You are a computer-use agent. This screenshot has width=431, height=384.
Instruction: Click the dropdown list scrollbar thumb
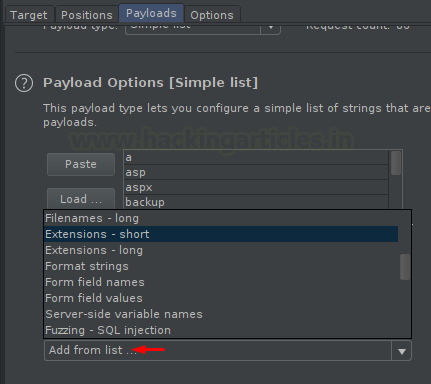coord(405,267)
